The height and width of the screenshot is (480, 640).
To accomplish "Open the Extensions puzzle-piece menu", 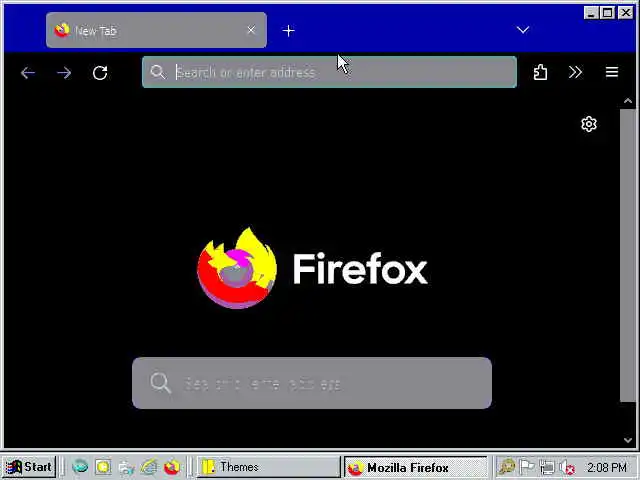I will pos(540,72).
